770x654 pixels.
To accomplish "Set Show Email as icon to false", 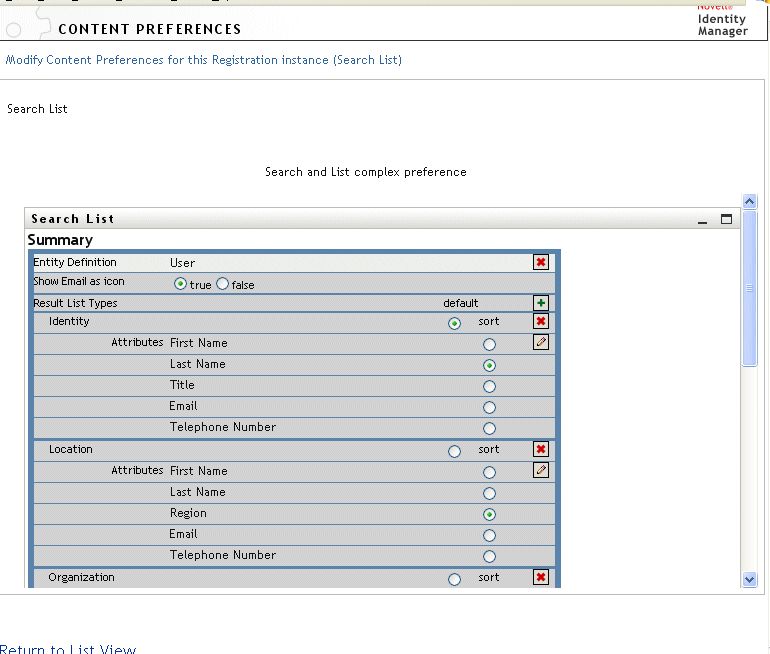I will (x=222, y=284).
